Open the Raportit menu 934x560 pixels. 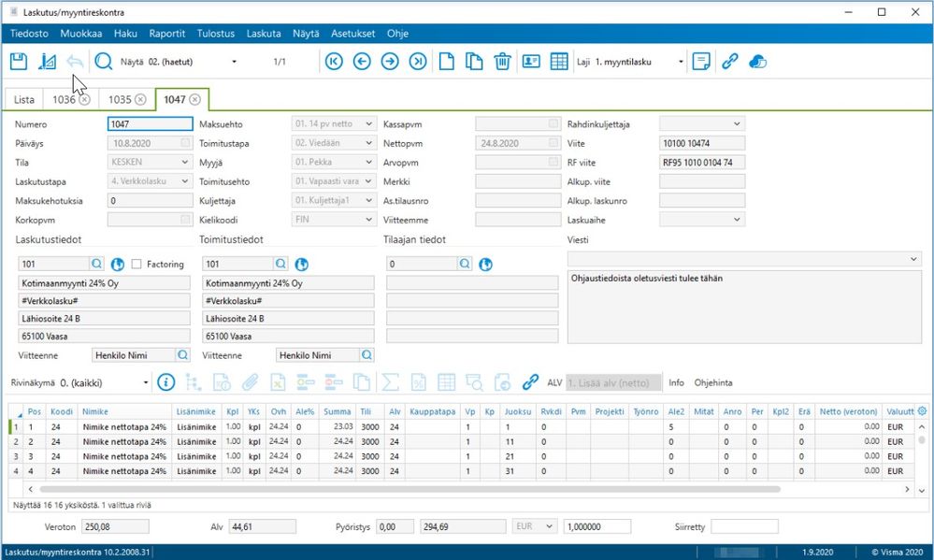pyautogui.click(x=166, y=34)
